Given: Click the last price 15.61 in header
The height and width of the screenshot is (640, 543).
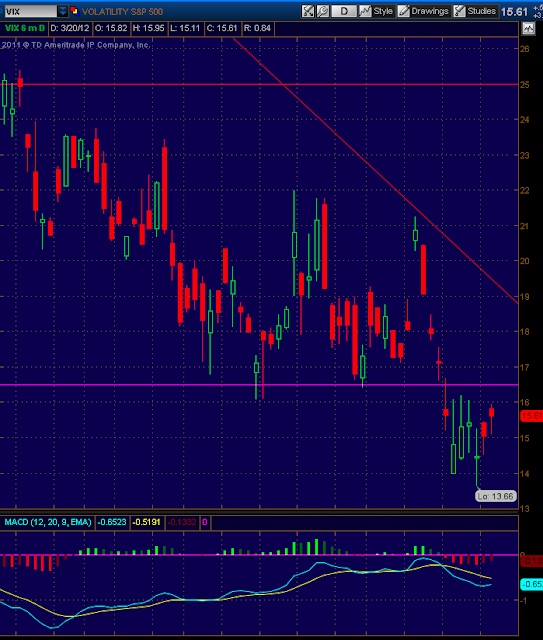Looking at the screenshot, I should [x=514, y=11].
